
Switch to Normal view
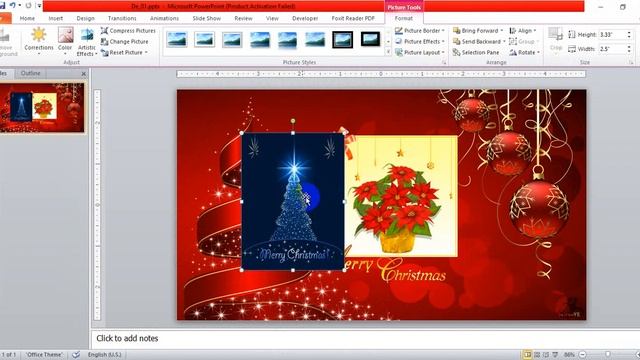pyautogui.click(x=527, y=355)
